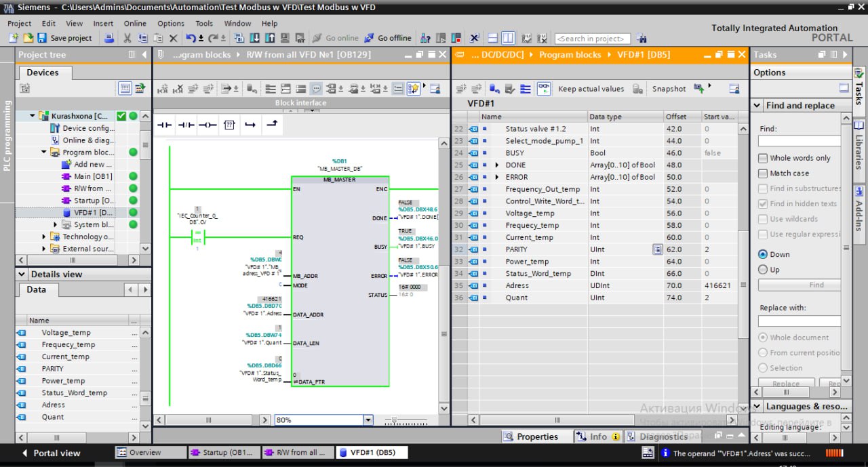
Task: Open the Tools menu
Action: pyautogui.click(x=204, y=23)
